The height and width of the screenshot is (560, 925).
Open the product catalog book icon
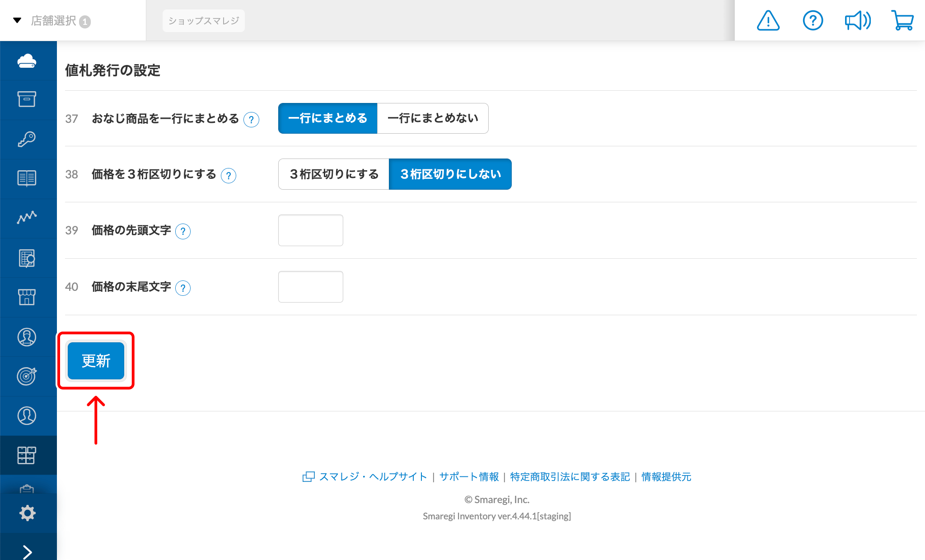click(28, 179)
